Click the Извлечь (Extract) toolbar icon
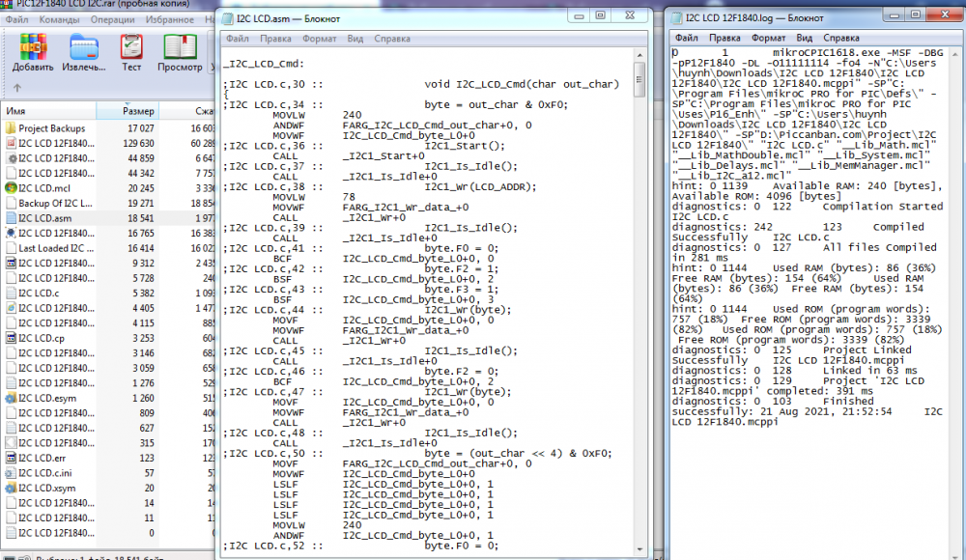 (x=84, y=50)
